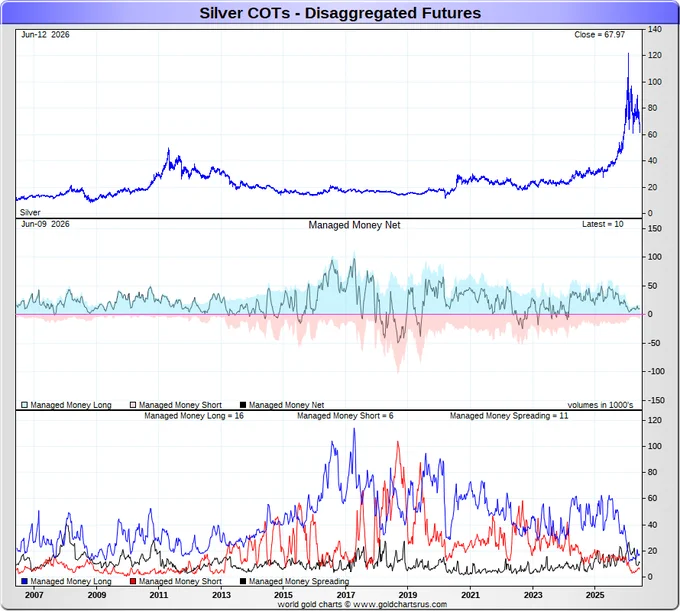The image size is (680, 611).
Task: Click the Silver series label
Action: tap(30, 212)
